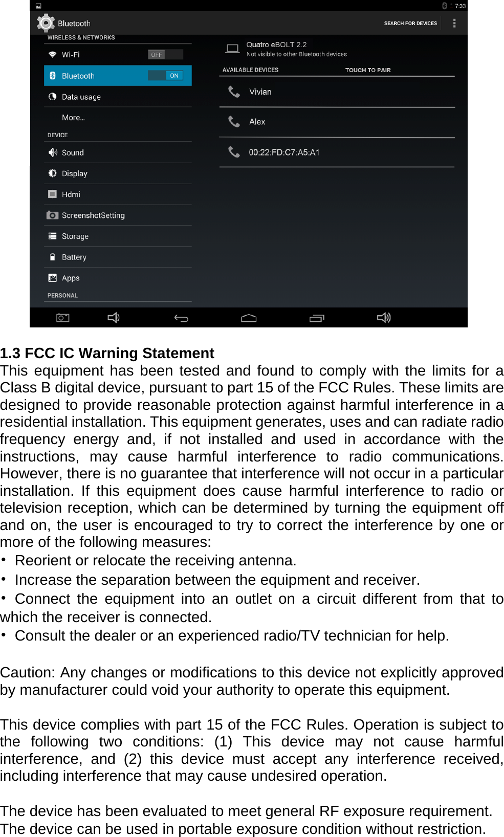Turn on the Wi-Fi switch
The image size is (504, 837).
click(x=165, y=54)
